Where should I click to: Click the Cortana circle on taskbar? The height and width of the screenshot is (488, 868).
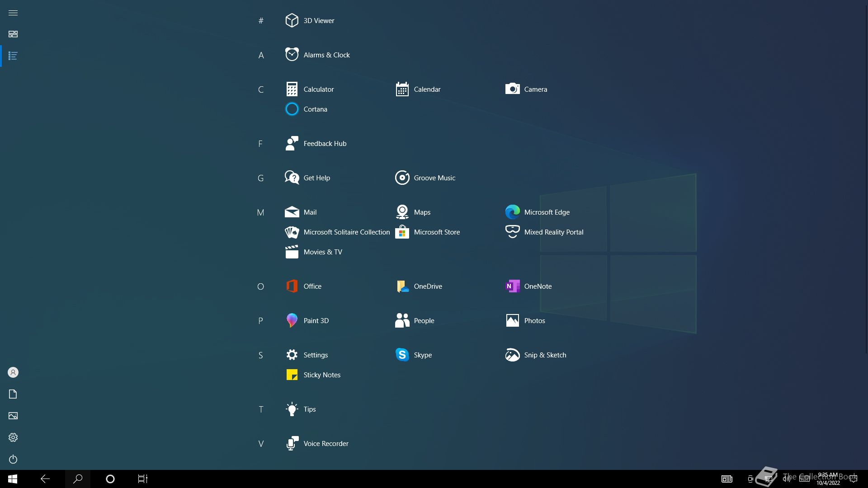pyautogui.click(x=110, y=479)
